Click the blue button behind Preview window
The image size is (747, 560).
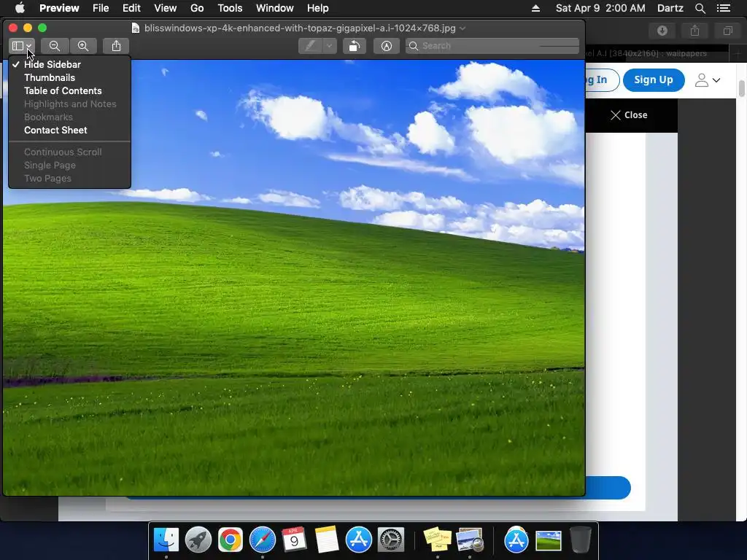click(x=608, y=488)
